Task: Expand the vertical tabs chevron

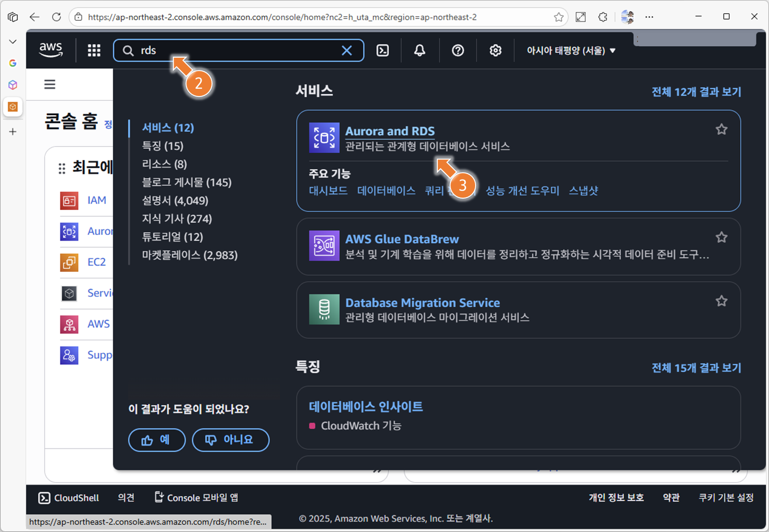Action: (x=13, y=42)
